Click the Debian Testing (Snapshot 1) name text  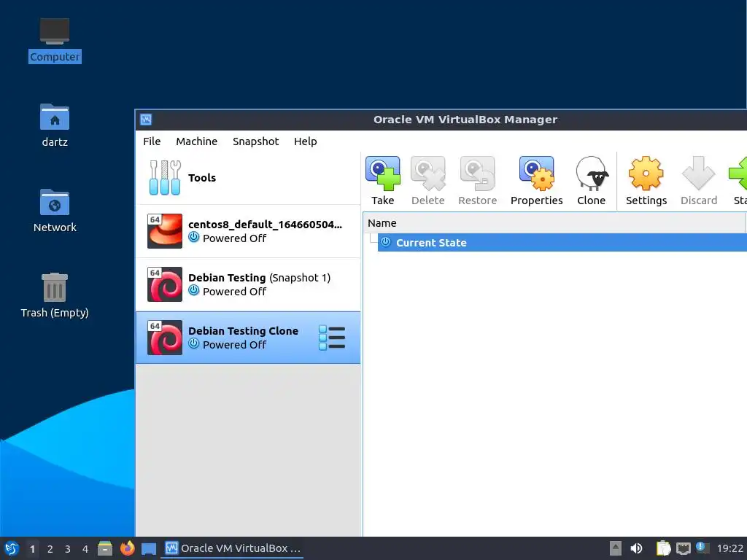259,278
